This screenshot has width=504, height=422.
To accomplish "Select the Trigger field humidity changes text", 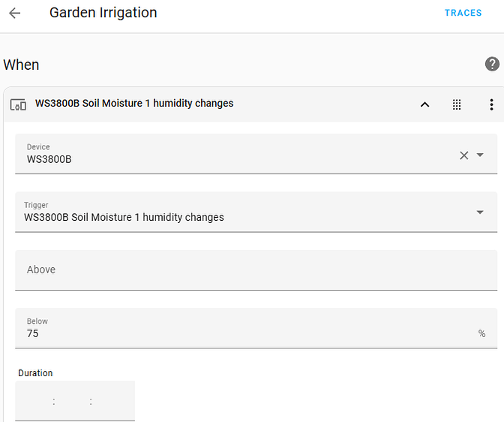I will 124,217.
